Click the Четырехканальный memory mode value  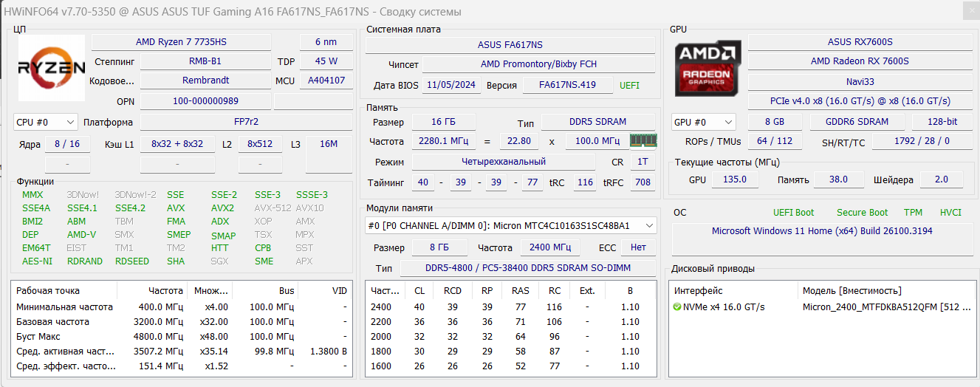(503, 162)
